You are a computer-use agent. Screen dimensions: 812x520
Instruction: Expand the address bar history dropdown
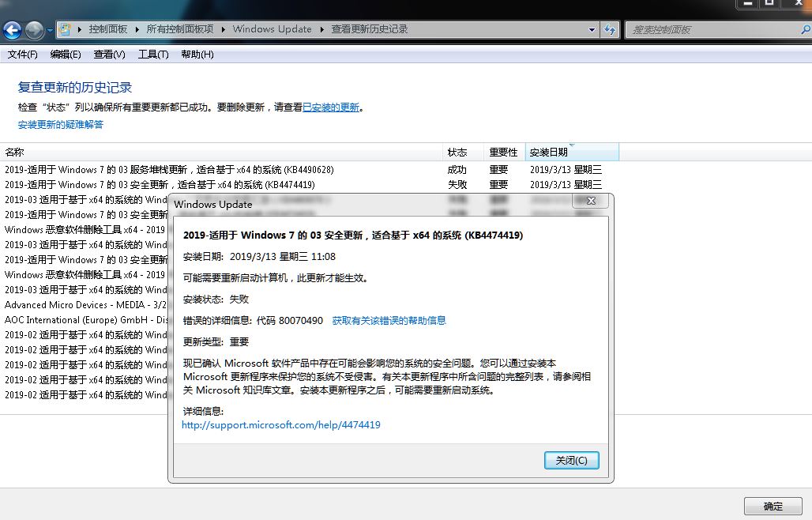(x=592, y=29)
